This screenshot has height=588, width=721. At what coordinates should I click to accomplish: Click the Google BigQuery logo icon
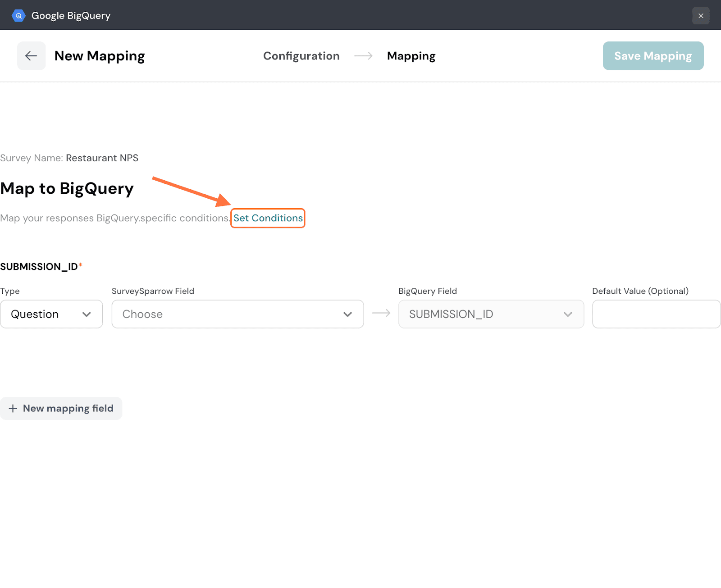click(x=18, y=16)
